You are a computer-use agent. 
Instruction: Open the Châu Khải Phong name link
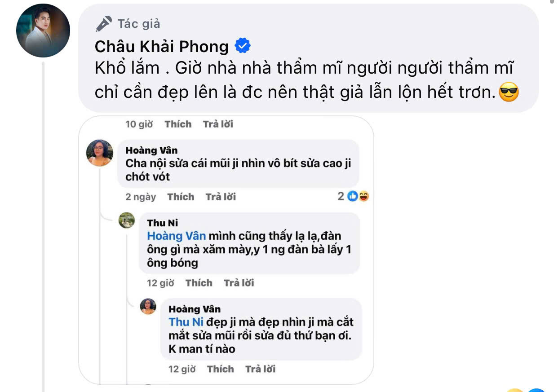(x=162, y=46)
